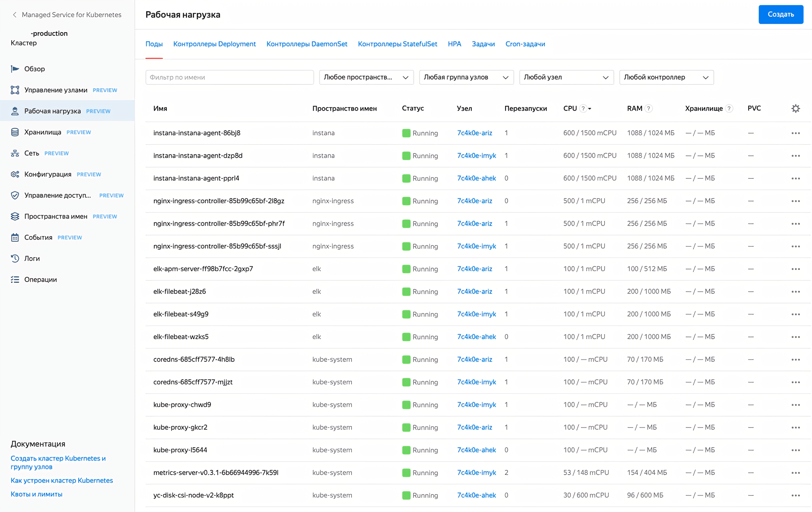Switch to Контроллеры Deployment tab
The height and width of the screenshot is (512, 812).
(x=215, y=44)
